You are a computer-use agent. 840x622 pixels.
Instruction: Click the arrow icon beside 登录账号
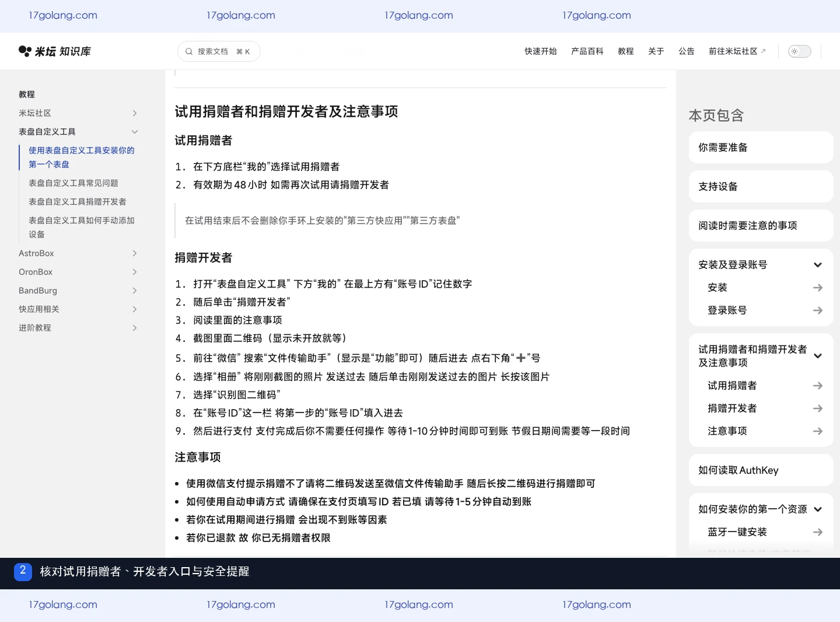click(x=818, y=310)
